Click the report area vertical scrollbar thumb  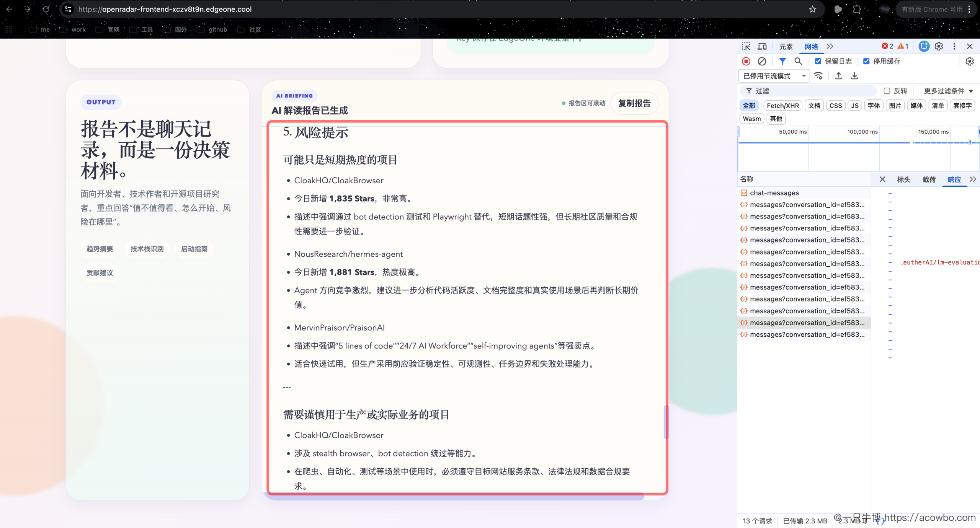click(666, 422)
